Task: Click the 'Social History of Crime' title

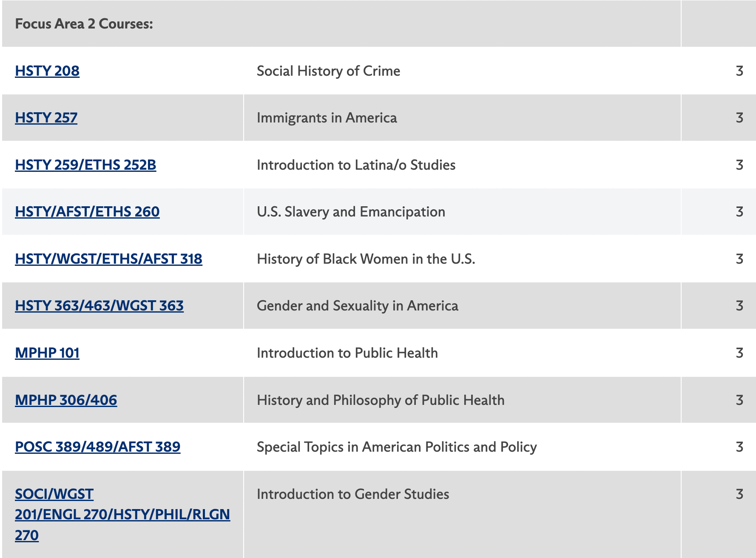Action: 328,71
